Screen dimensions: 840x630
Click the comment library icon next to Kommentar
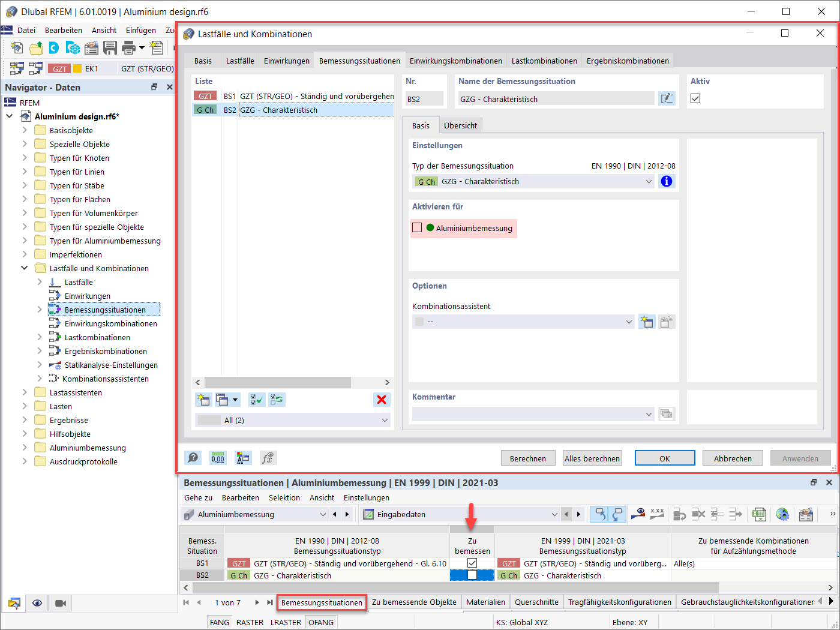pyautogui.click(x=666, y=414)
